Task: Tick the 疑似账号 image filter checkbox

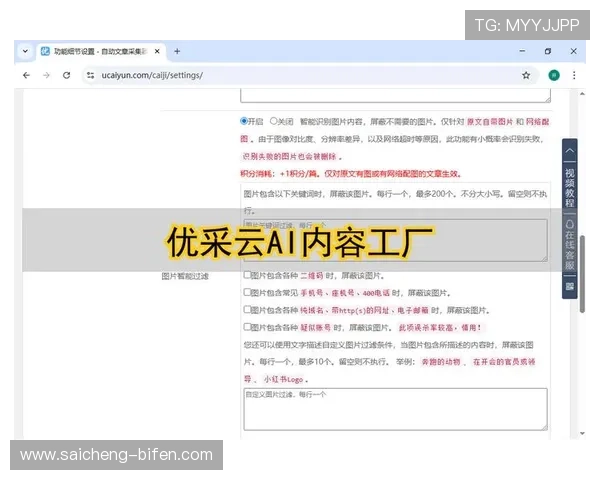Action: pyautogui.click(x=247, y=327)
